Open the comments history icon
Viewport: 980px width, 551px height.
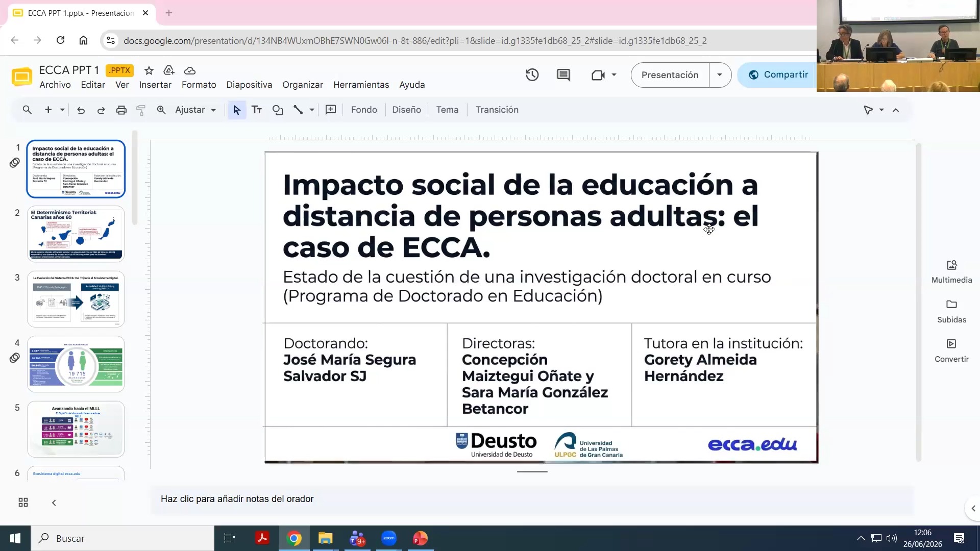coord(563,75)
